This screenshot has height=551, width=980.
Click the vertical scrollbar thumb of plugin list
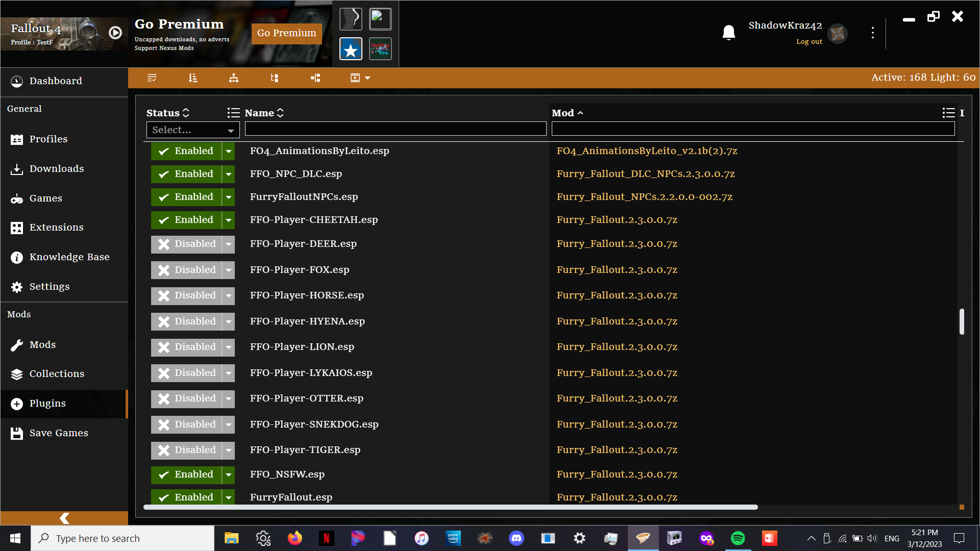[962, 321]
